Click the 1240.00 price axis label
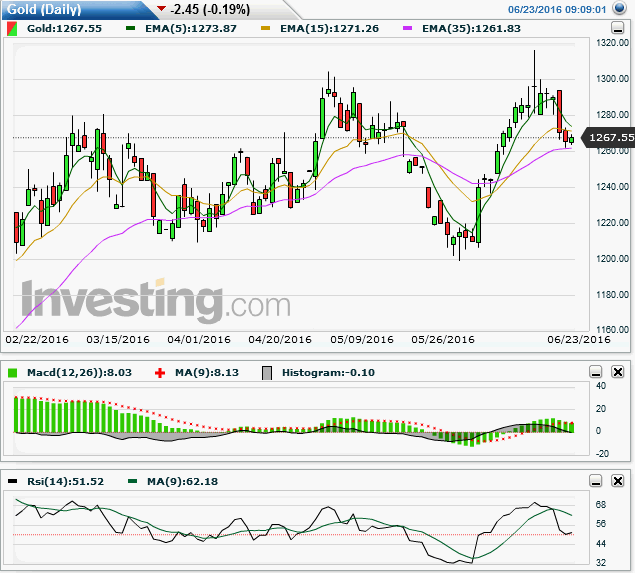Image resolution: width=635 pixels, height=573 pixels. coord(612,187)
